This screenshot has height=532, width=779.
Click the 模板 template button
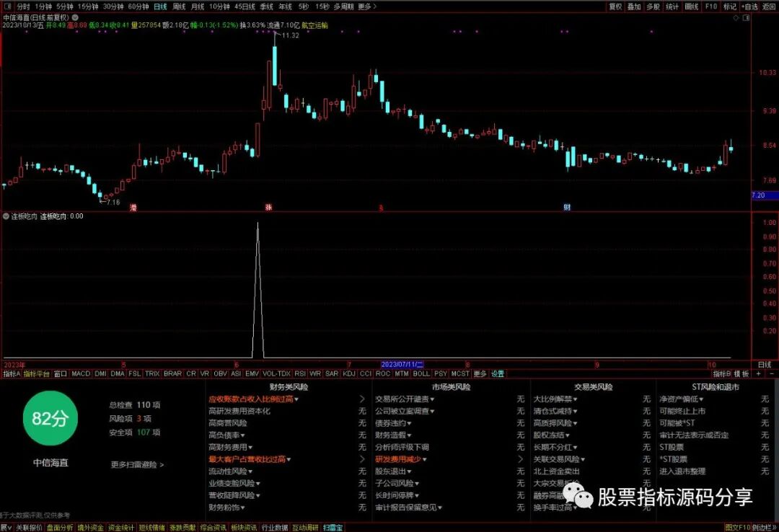pos(741,373)
